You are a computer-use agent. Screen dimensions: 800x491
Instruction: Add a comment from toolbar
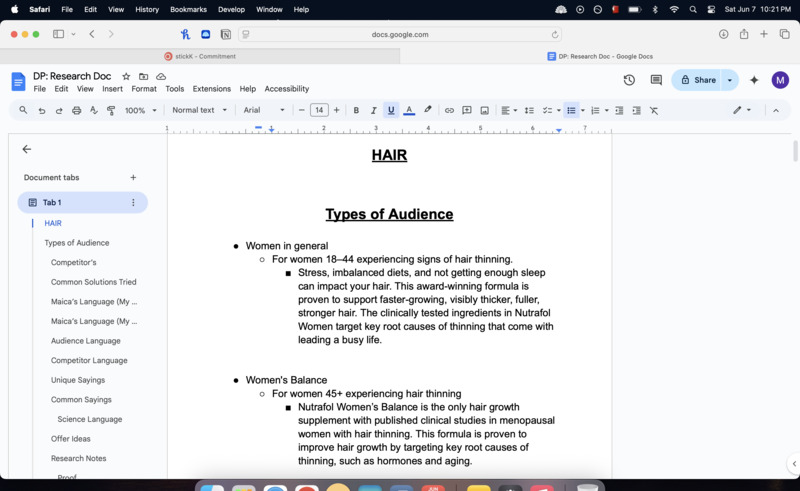466,110
